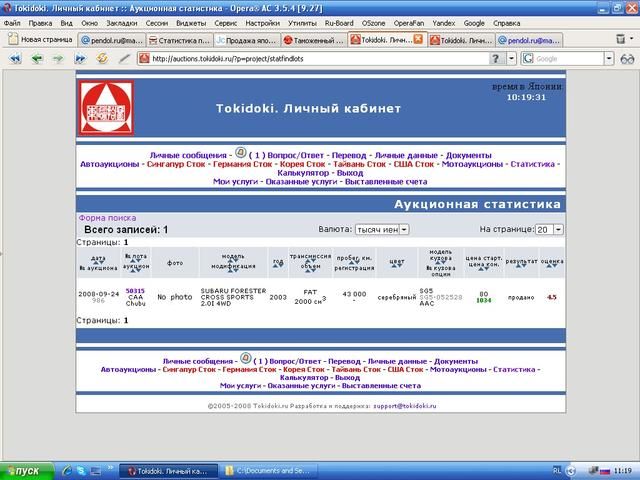Open the Валюта currency dropdown
The image size is (640, 480).
[x=382, y=229]
